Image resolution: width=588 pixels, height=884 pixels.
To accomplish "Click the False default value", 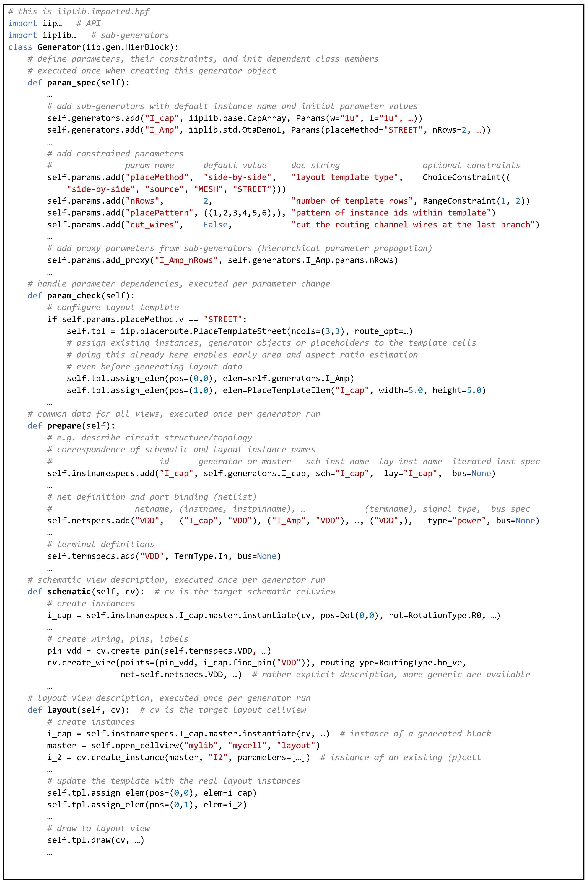I will click(216, 225).
